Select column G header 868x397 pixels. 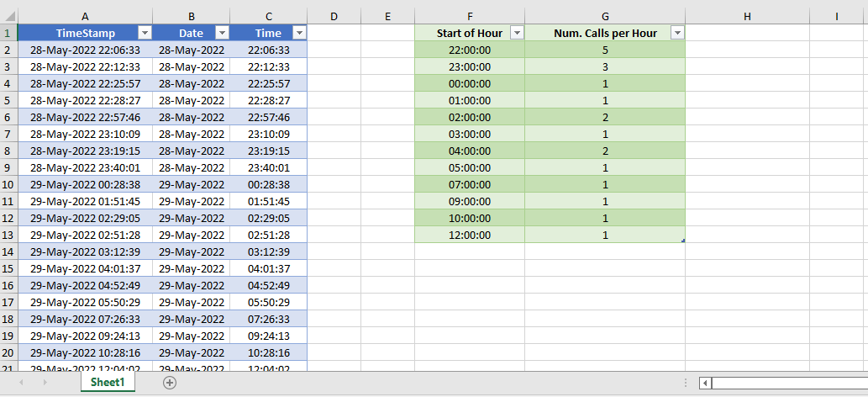[x=605, y=17]
